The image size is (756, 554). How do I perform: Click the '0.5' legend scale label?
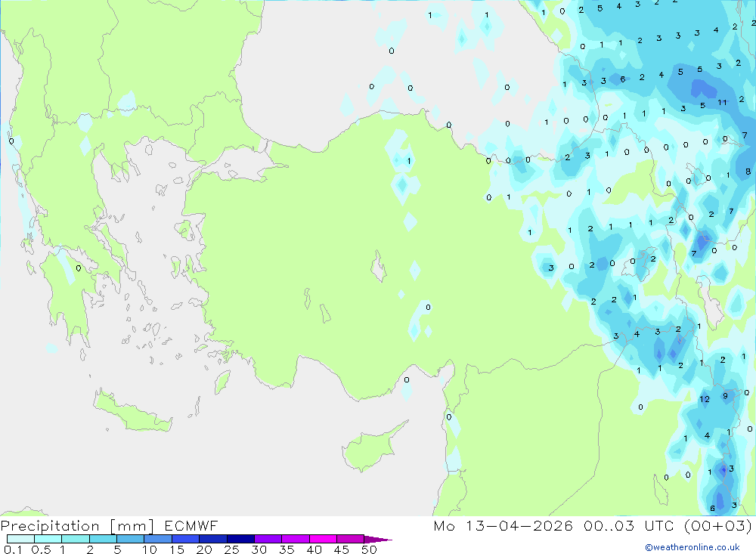[x=41, y=549]
